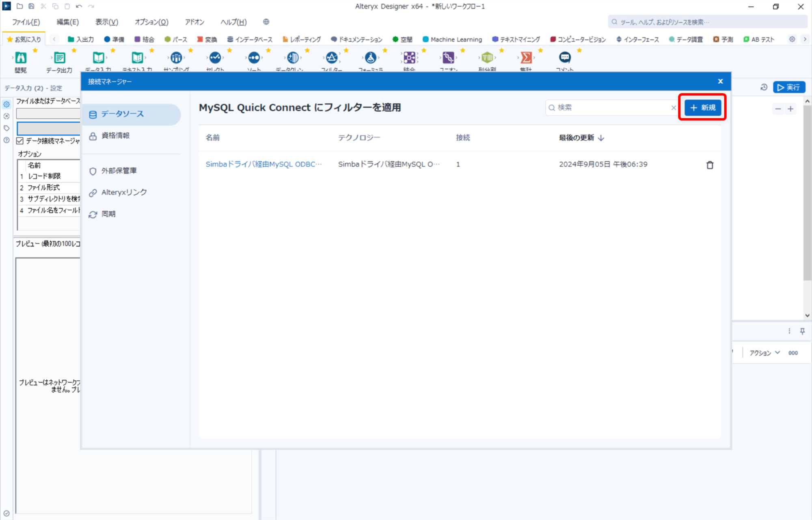Select the Select (checkmark) tool icon

pyautogui.click(x=215, y=58)
